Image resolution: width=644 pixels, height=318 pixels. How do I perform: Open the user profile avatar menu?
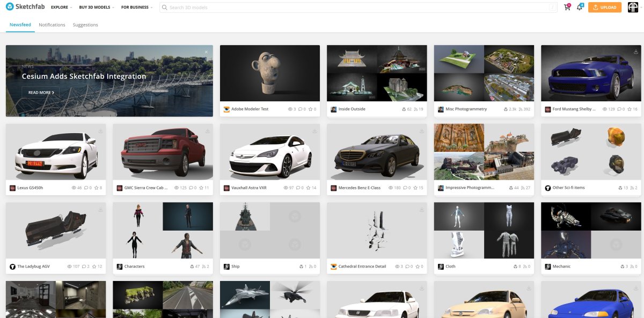coord(633,8)
